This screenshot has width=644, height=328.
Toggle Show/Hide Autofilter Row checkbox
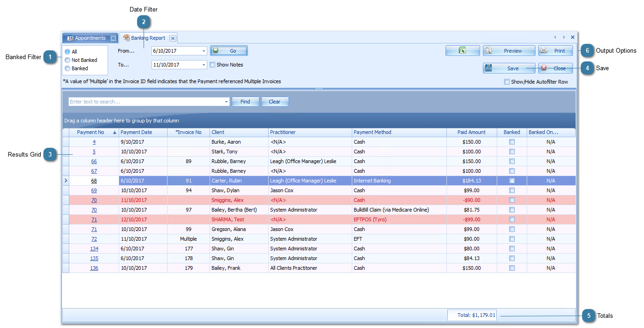(x=507, y=82)
